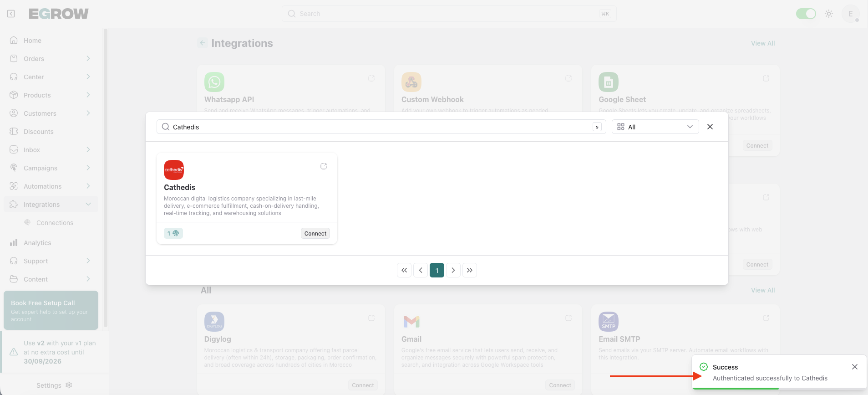Collapse the sidebar with the arrow icon
The width and height of the screenshot is (868, 395).
point(11,14)
